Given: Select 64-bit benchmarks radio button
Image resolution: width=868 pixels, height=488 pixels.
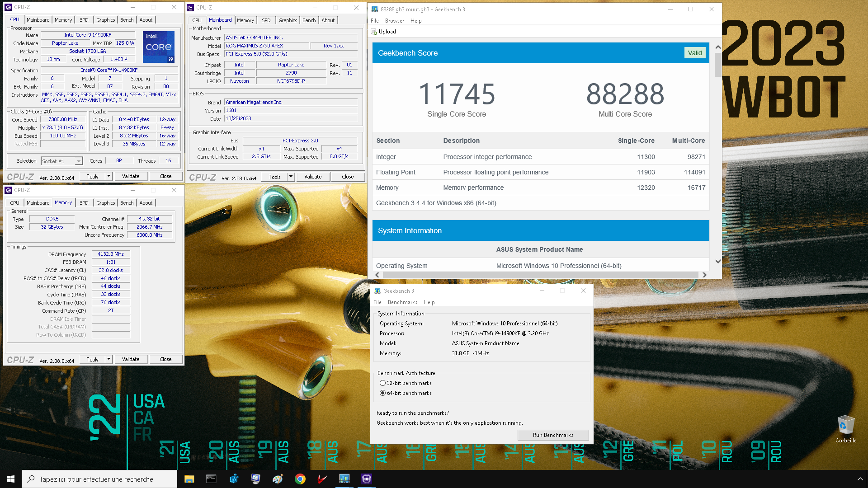Looking at the screenshot, I should tap(382, 393).
